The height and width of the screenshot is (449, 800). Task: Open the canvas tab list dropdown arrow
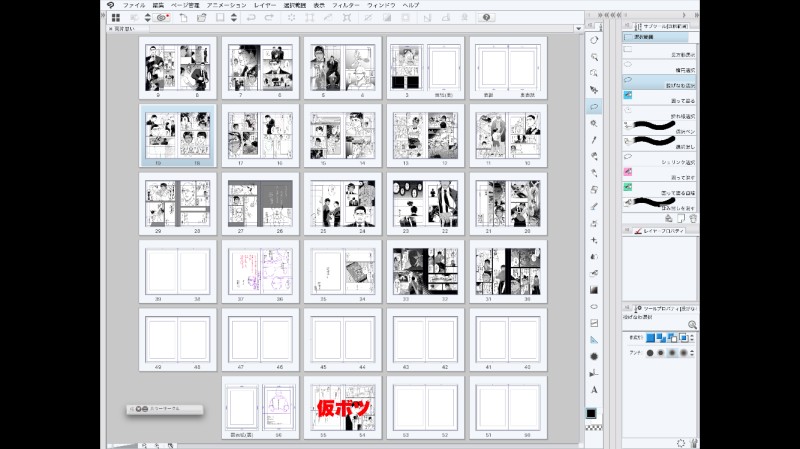[578, 29]
